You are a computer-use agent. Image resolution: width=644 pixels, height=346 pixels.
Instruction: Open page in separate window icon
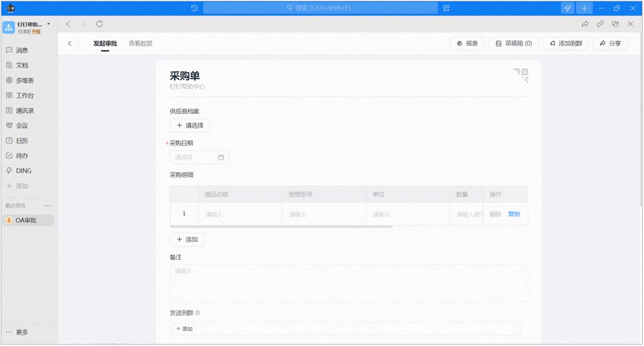[x=615, y=24]
